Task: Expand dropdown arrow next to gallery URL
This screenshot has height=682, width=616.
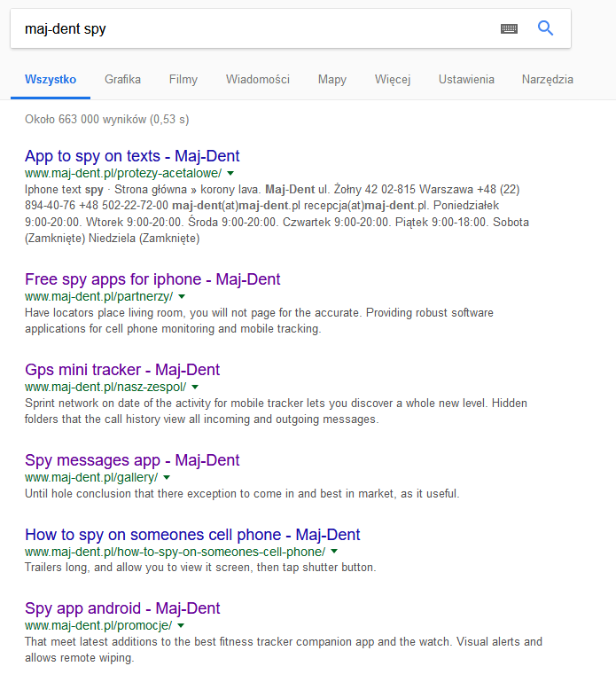Action: (x=167, y=477)
